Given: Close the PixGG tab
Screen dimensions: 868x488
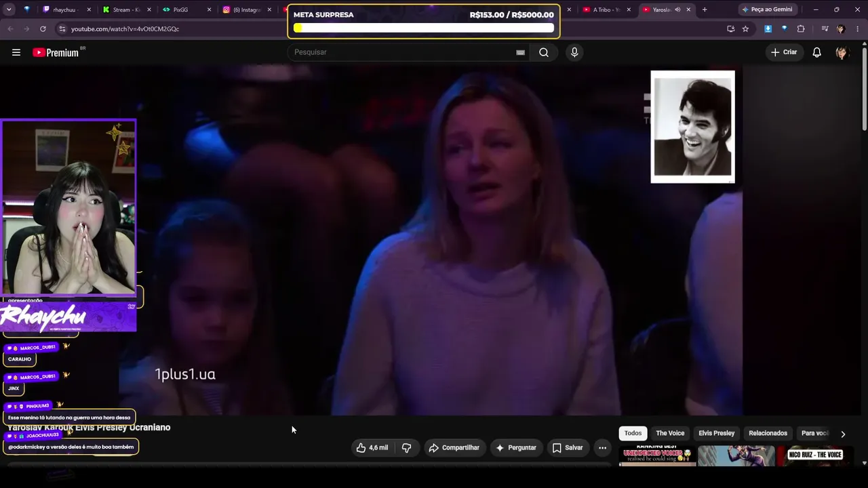Looking at the screenshot, I should click(x=209, y=9).
